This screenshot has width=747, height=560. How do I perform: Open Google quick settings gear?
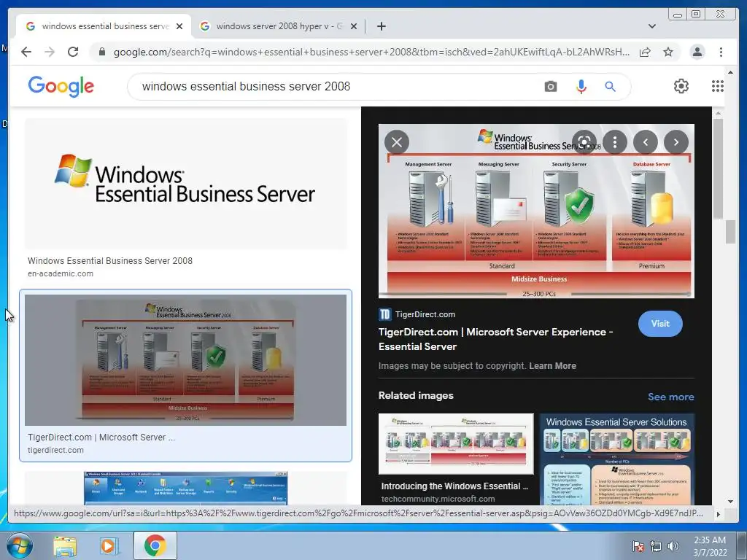(x=681, y=86)
